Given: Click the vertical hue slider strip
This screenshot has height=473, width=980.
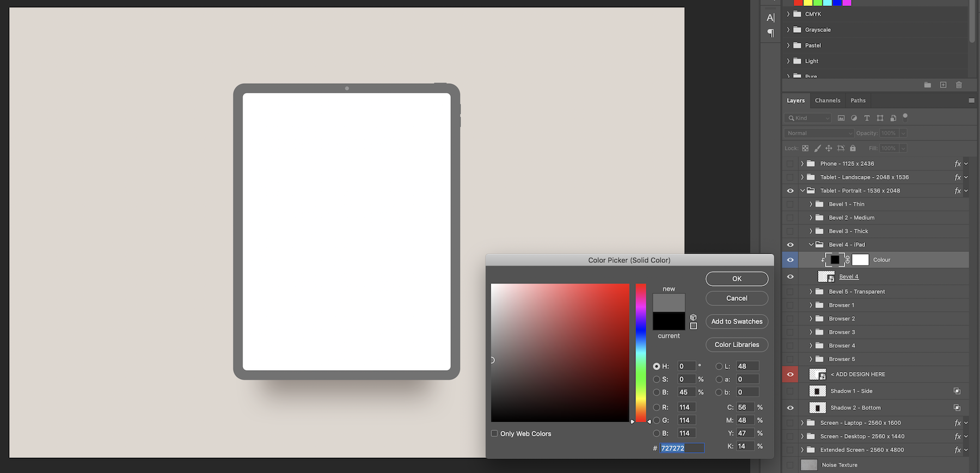Looking at the screenshot, I should pos(641,353).
